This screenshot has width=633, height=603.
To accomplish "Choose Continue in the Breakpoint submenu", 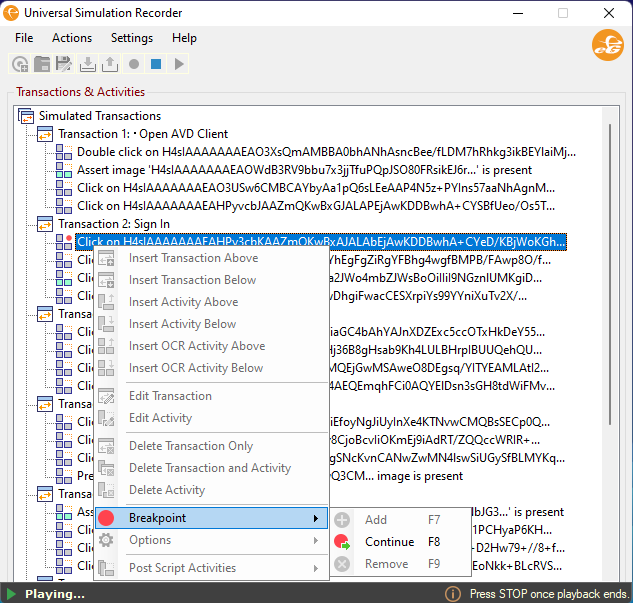I will tap(389, 542).
